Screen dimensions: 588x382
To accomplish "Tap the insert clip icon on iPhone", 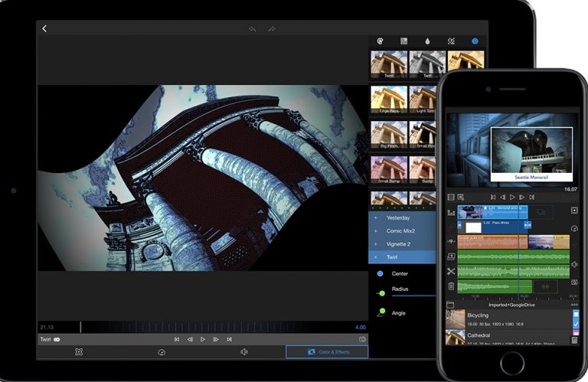I will tap(451, 256).
